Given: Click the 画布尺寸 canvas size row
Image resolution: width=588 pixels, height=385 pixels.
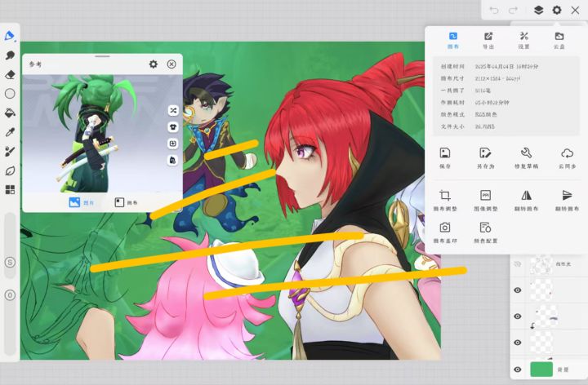Looking at the screenshot, I should 506,78.
